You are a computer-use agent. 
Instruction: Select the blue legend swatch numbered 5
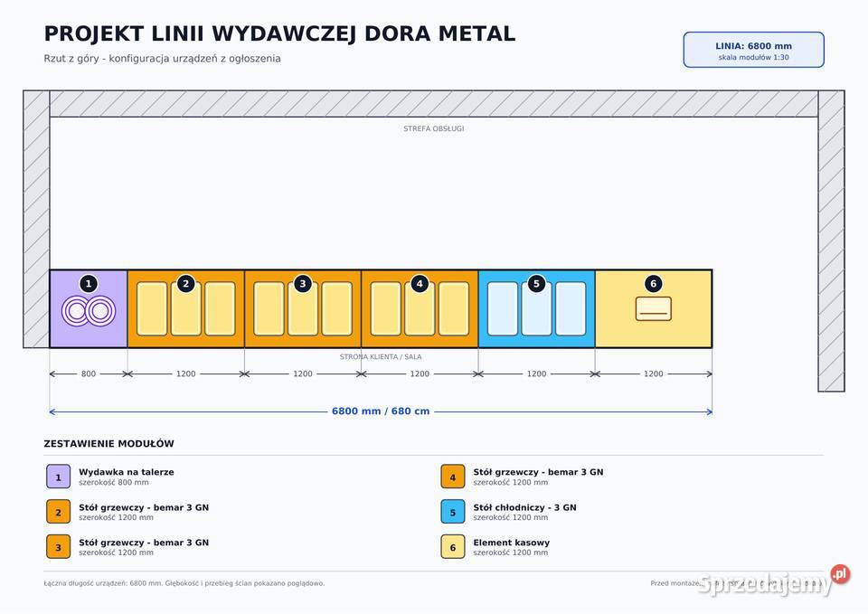point(453,512)
